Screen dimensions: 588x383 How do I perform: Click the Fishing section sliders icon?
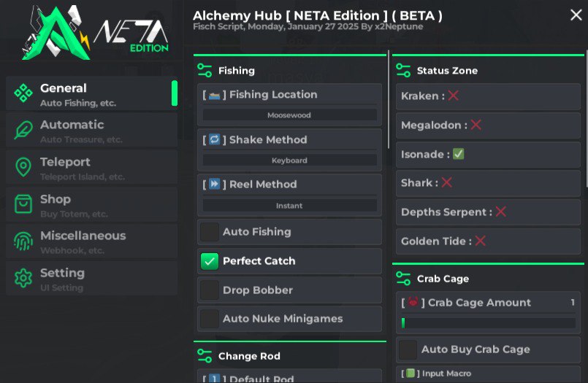click(205, 70)
